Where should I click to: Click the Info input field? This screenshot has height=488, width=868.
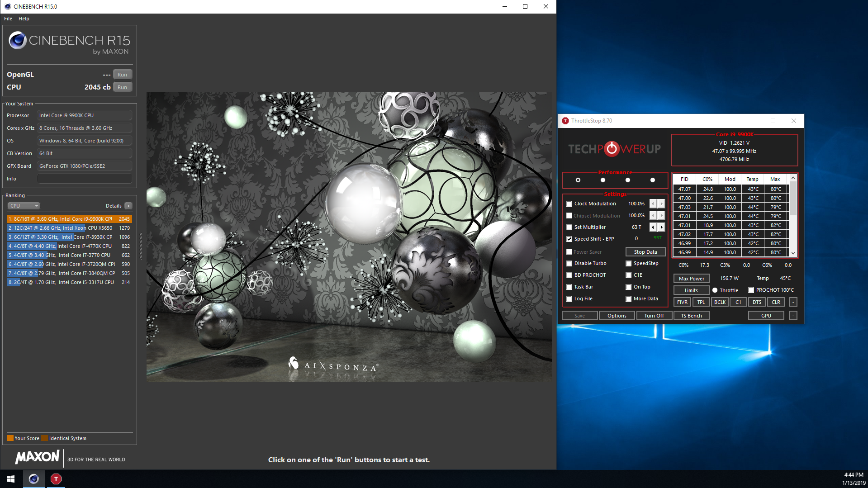(85, 179)
